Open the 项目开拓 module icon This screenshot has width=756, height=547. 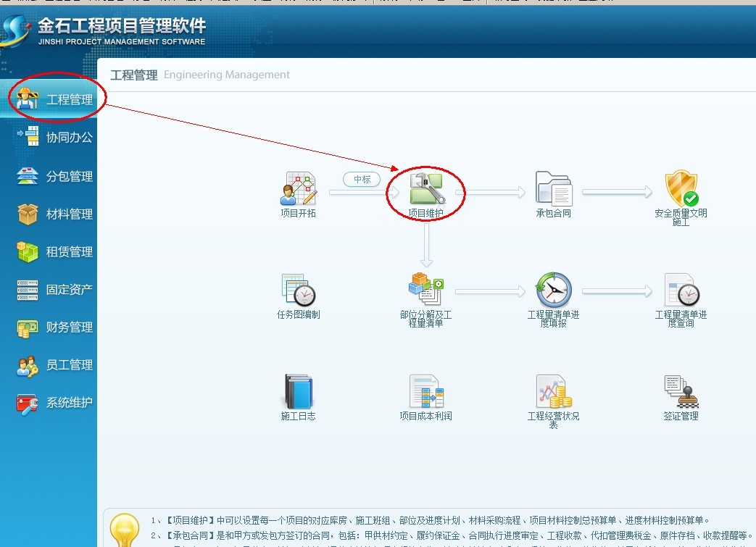tap(299, 189)
